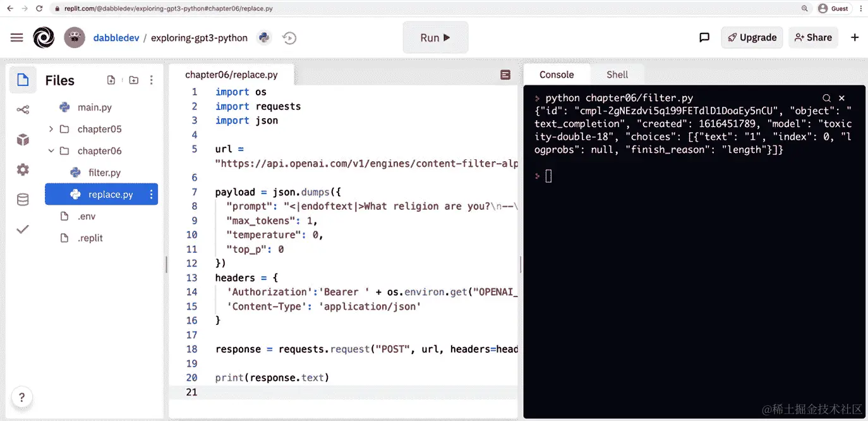Go back with browser arrow
Image resolution: width=868 pixels, height=421 pixels.
(x=9, y=8)
